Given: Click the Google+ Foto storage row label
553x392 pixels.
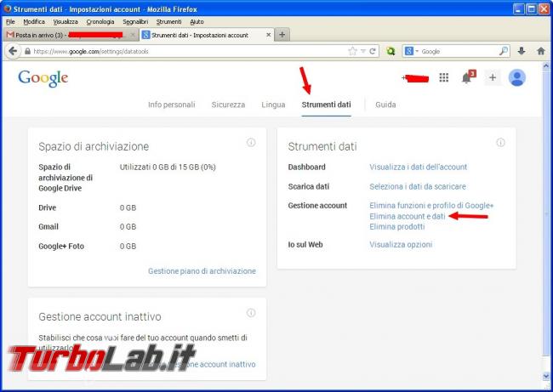Looking at the screenshot, I should [61, 247].
